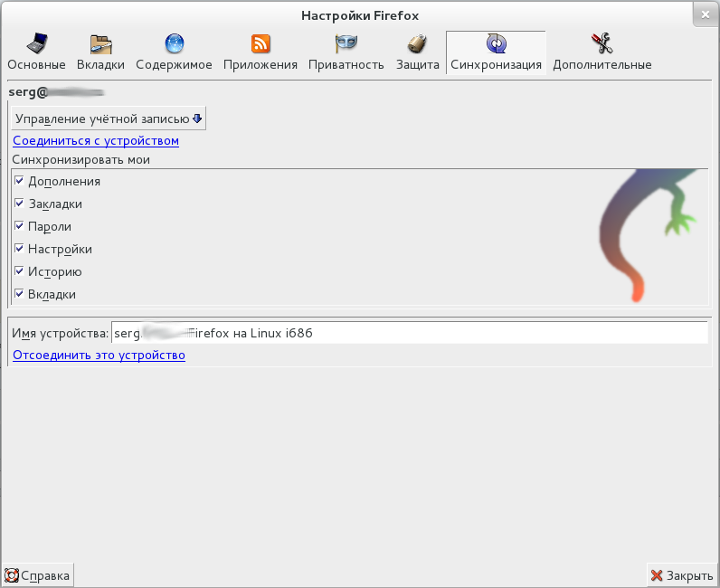
Task: Disable syncing of Историю
Action: tap(19, 271)
